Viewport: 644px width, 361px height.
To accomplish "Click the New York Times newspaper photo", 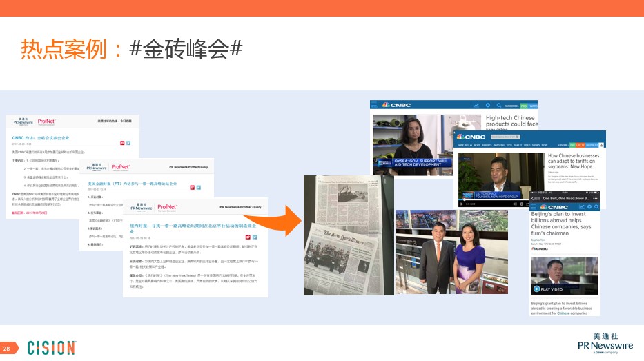I will 349,235.
